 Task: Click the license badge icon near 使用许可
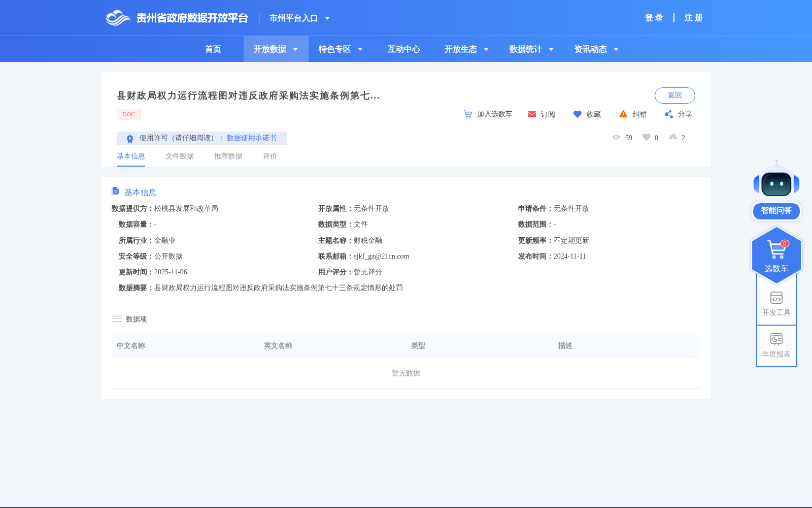coord(130,139)
